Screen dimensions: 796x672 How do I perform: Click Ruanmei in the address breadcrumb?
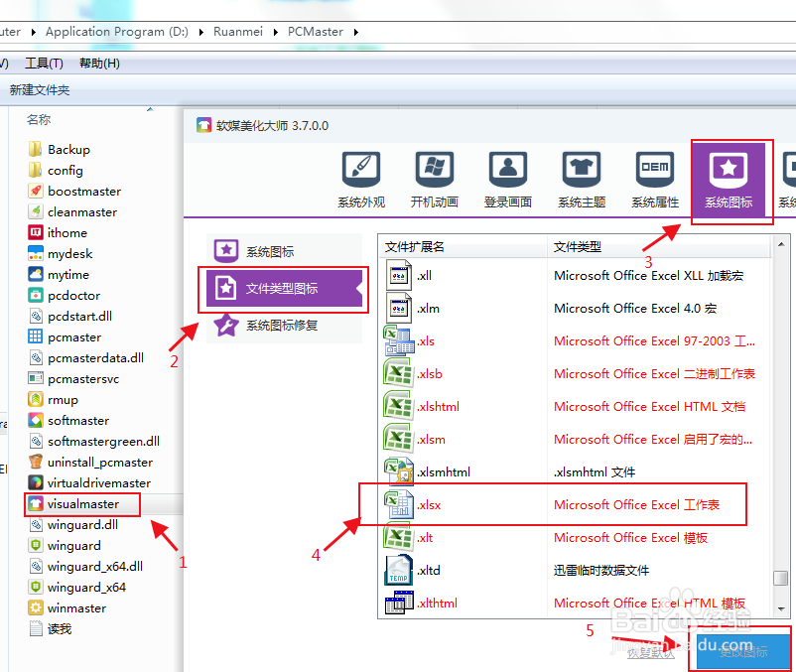238,32
